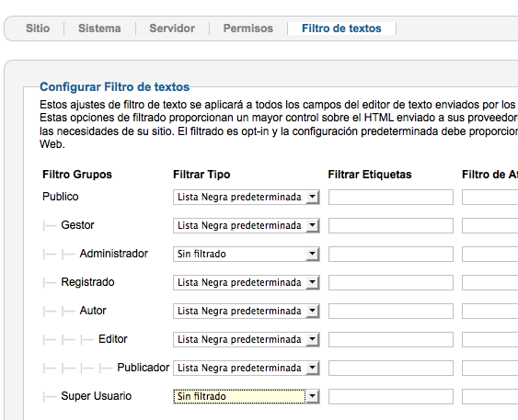Switch to the Sitio tab
Image resolution: width=518 pixels, height=420 pixels.
[38, 28]
